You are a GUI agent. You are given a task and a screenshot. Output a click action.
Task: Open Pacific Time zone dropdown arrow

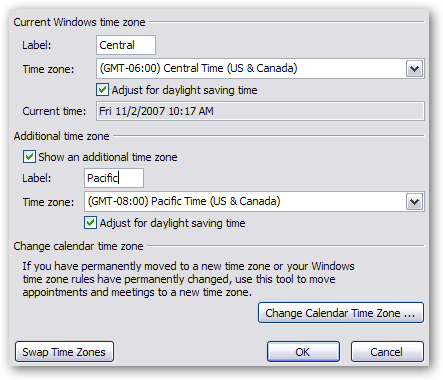pos(414,202)
